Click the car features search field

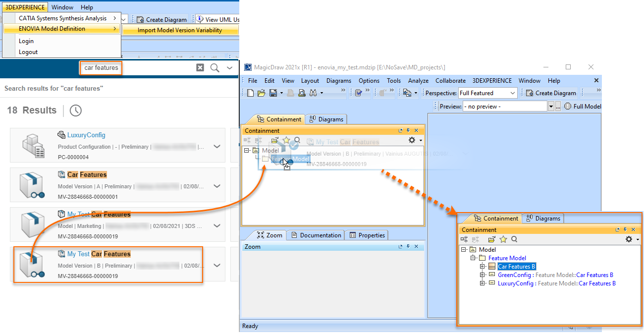(101, 68)
